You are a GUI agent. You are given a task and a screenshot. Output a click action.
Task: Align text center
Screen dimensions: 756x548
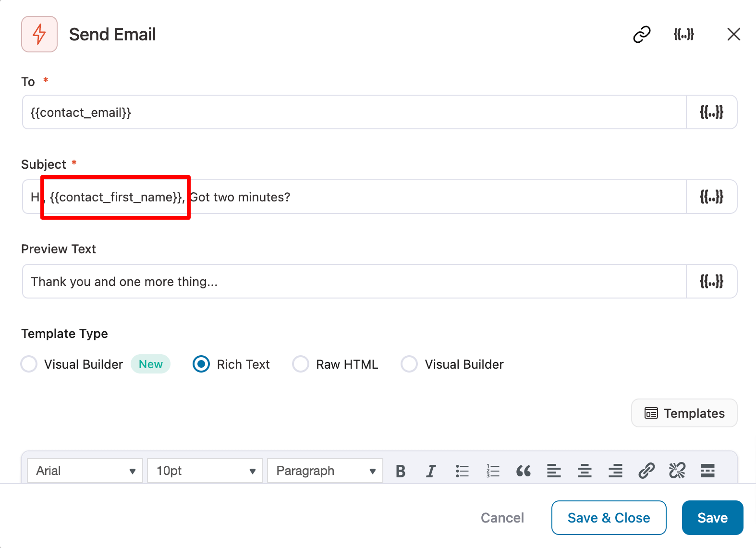tap(585, 471)
